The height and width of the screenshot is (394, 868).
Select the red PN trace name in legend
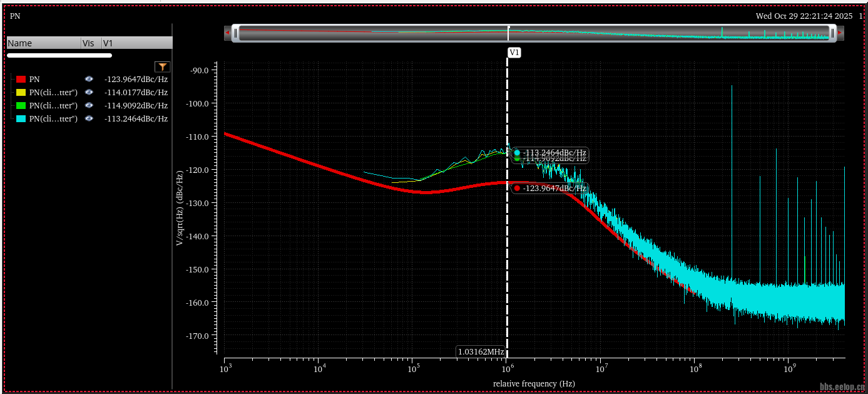pos(35,80)
